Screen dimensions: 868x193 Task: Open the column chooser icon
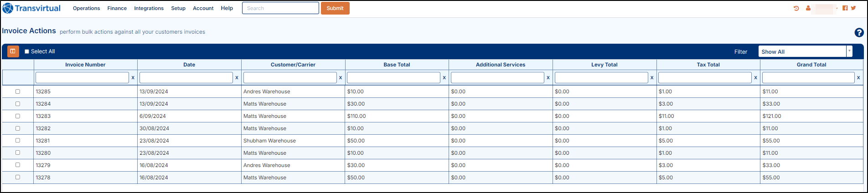[x=13, y=51]
